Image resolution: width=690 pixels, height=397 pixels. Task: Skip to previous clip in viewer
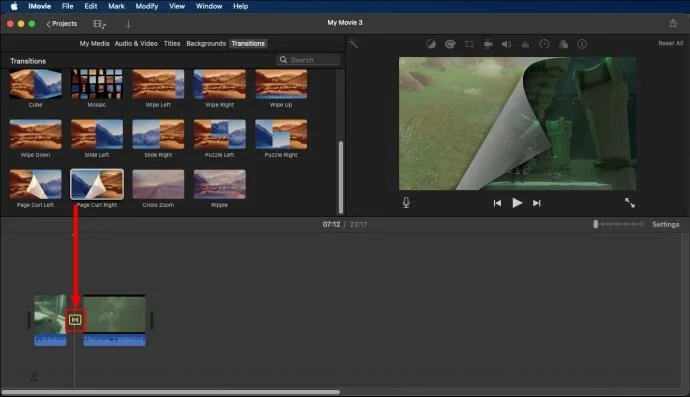pos(497,203)
